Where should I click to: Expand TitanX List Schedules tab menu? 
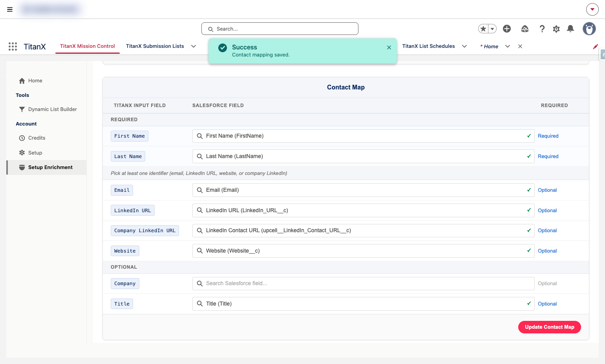(464, 46)
